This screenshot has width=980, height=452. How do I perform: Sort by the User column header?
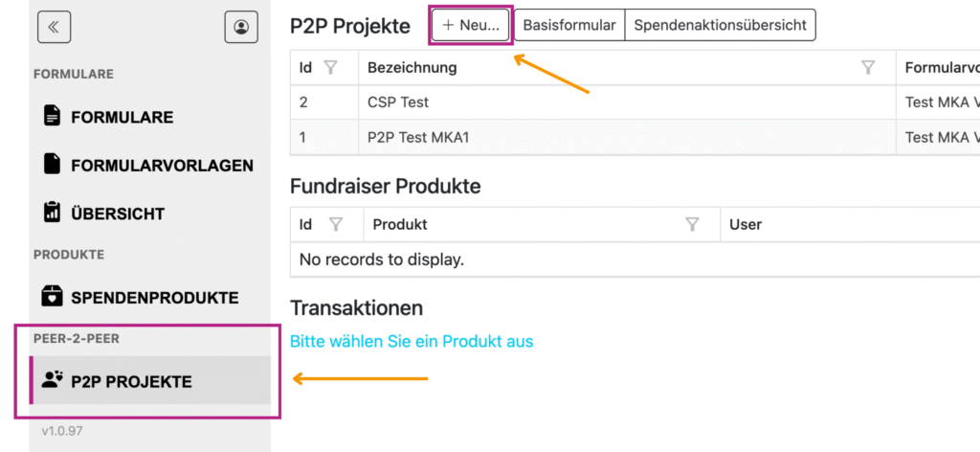click(746, 225)
